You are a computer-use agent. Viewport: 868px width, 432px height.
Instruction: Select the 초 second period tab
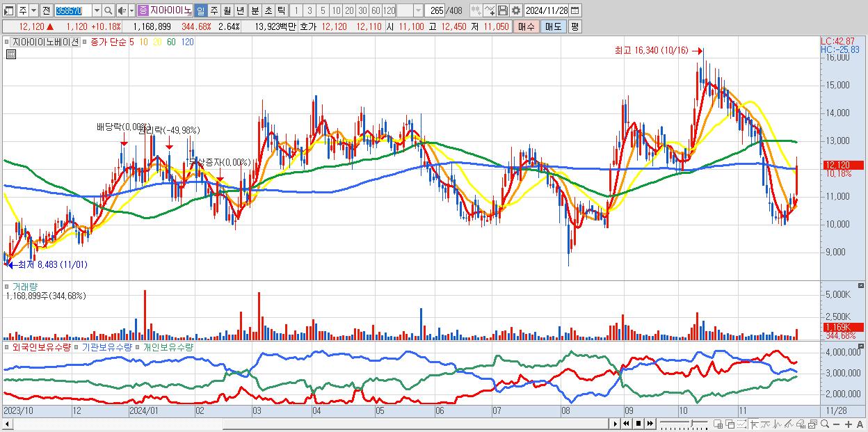pyautogui.click(x=268, y=10)
